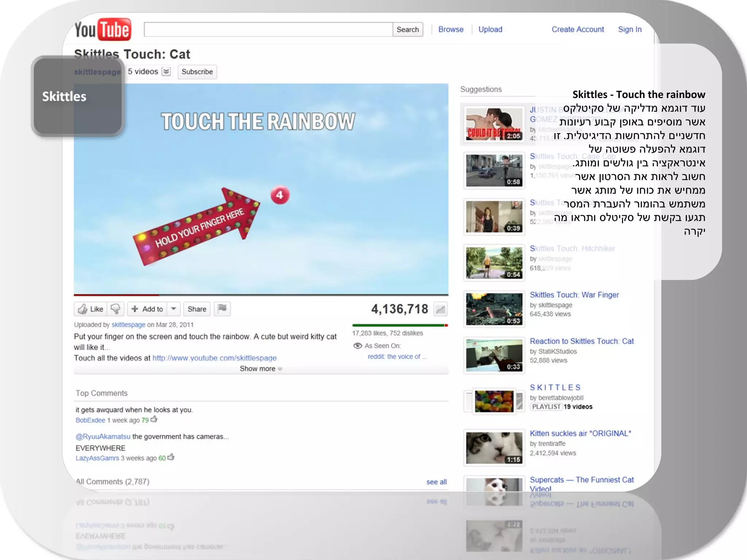This screenshot has height=560, width=747.
Task: Go to the Upload page
Action: (490, 30)
